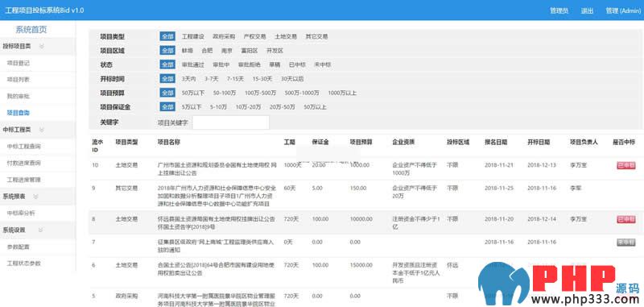Open 参数配置 in the sidebar
This screenshot has height=307, width=644.
tap(18, 247)
